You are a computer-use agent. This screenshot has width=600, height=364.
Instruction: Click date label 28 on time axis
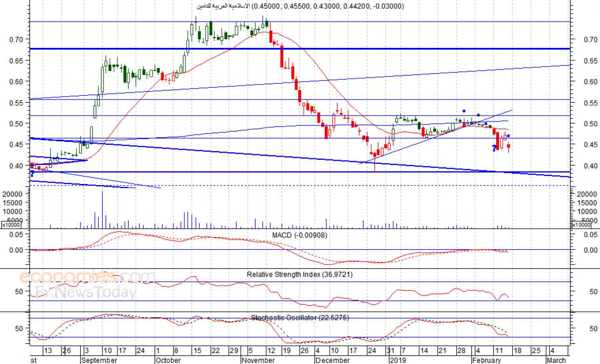coord(461,351)
